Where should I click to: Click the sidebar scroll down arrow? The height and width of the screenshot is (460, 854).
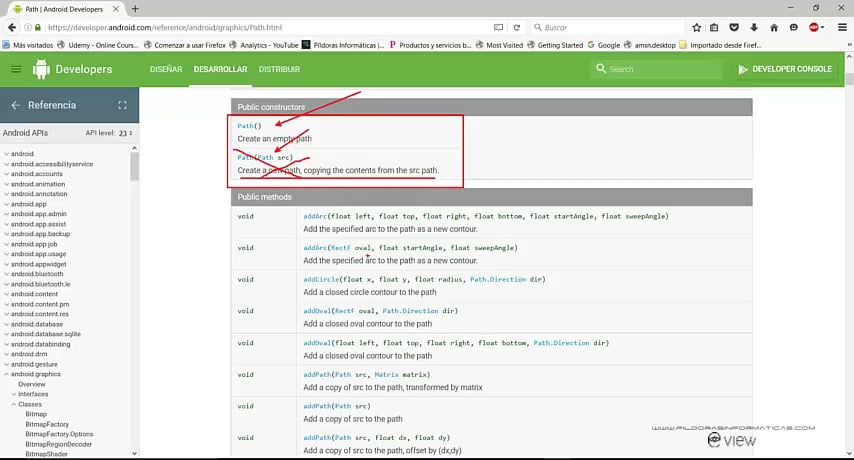tap(134, 453)
